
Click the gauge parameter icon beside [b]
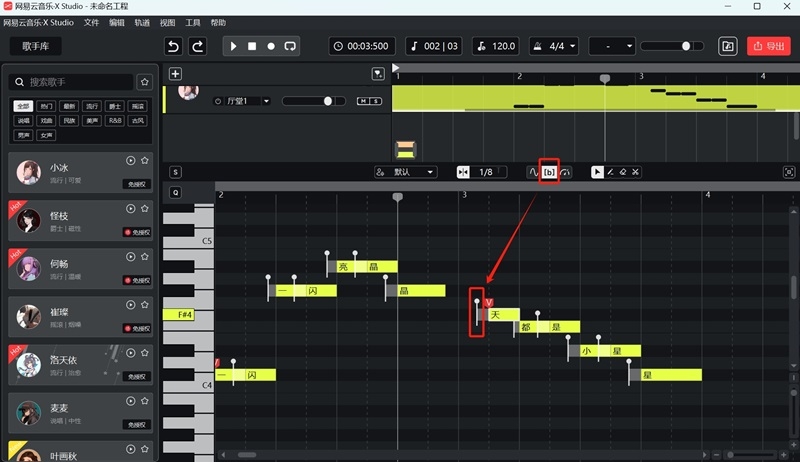tap(565, 172)
